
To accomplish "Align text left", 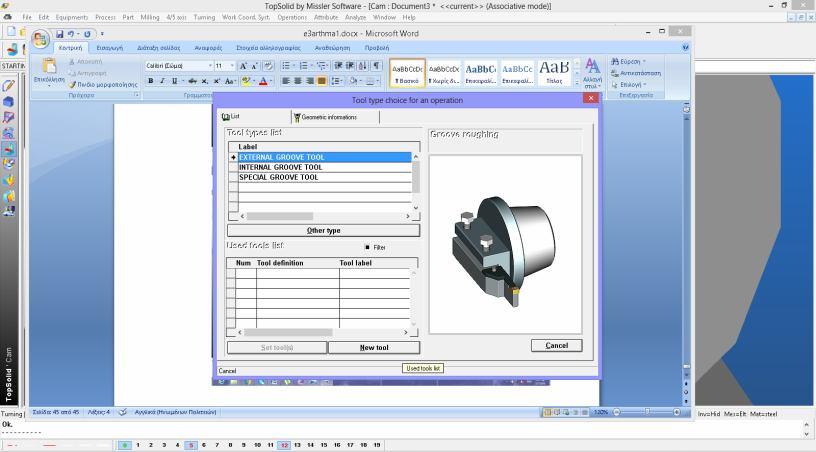I will 286,81.
